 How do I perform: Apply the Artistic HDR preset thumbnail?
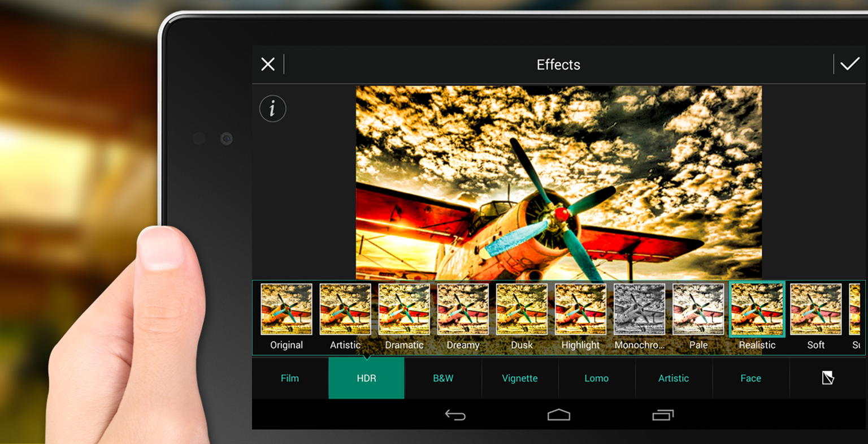[x=345, y=309]
